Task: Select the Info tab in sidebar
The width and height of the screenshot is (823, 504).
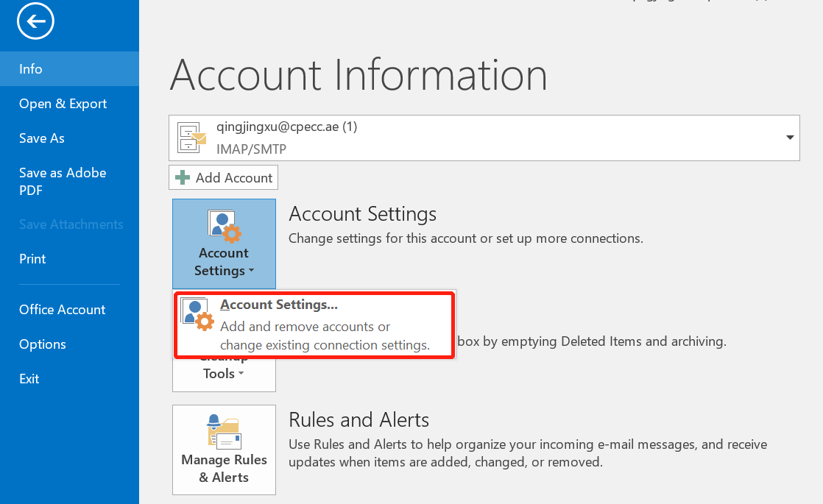Action: point(69,68)
